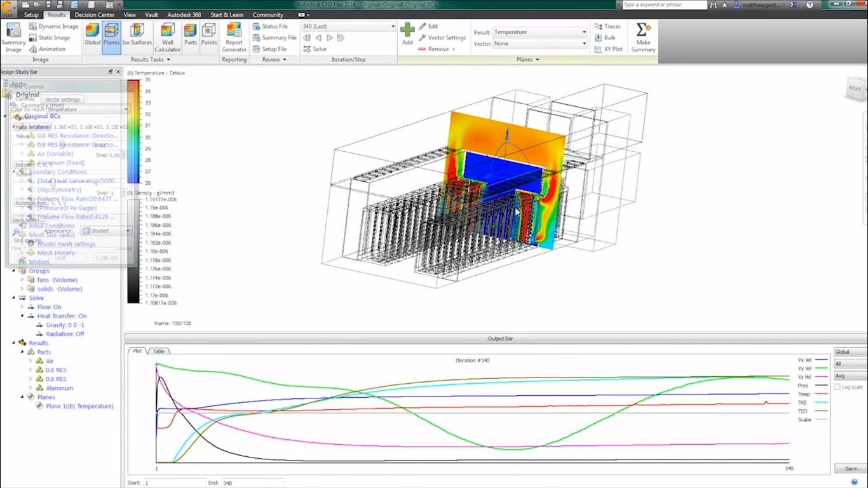Select Radiation: Off in Solve tree

65,334
